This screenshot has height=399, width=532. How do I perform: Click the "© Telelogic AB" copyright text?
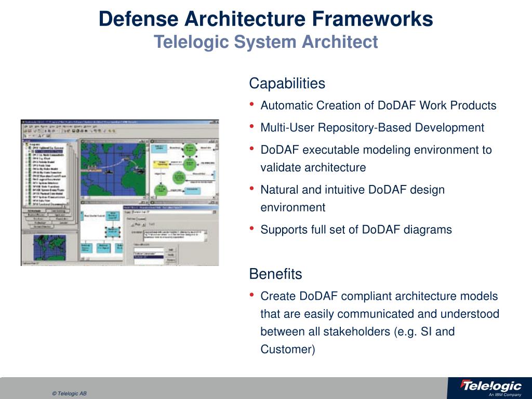[x=70, y=394]
